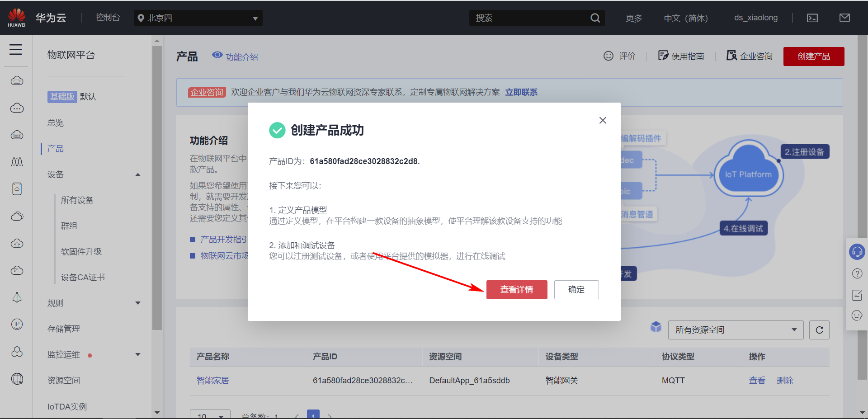This screenshot has width=868, height=419.
Task: Click the globe icon in left rail
Action: click(x=17, y=379)
